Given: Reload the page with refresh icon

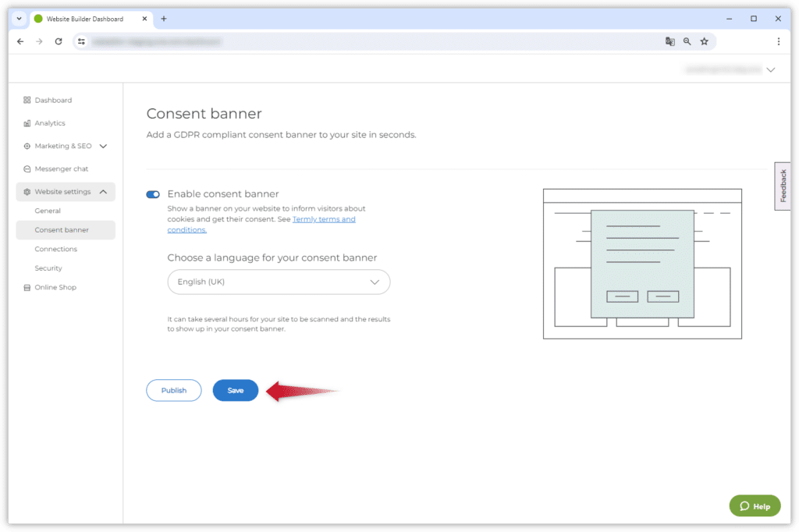Looking at the screenshot, I should tap(59, 41).
